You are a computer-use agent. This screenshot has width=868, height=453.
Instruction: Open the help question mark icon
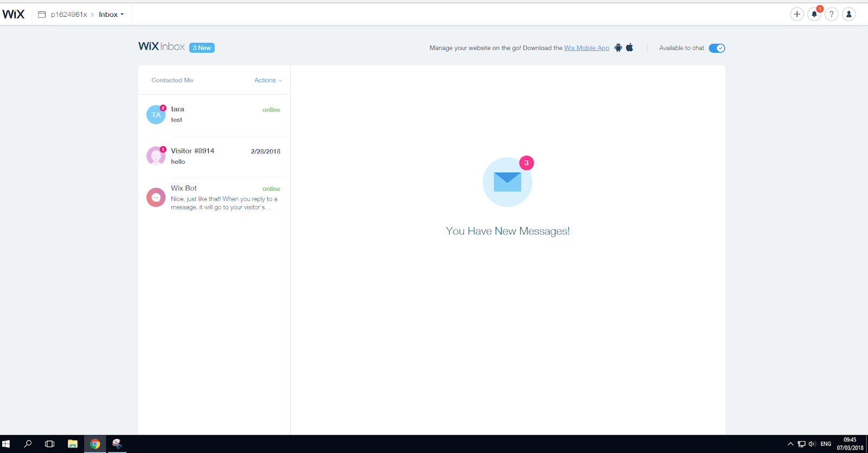tap(832, 14)
